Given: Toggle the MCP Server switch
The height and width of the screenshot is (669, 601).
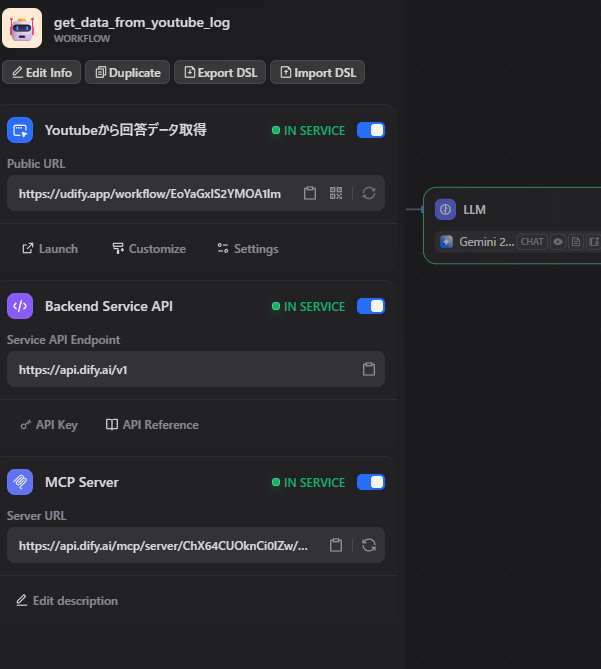Looking at the screenshot, I should click(371, 482).
